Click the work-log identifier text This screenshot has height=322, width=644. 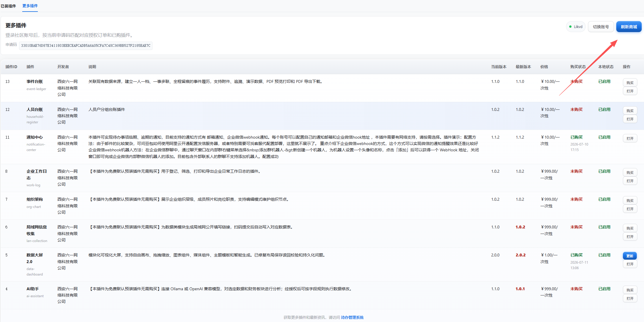pos(33,185)
